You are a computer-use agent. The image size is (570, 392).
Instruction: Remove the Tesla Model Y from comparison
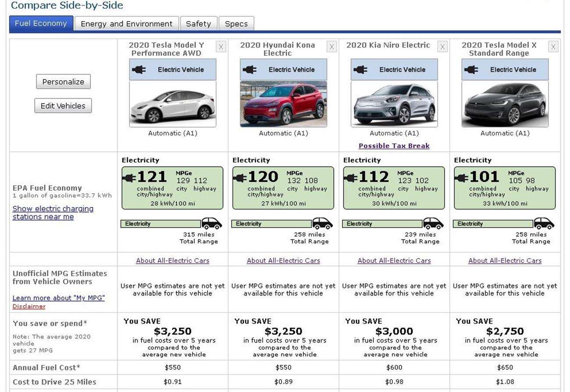click(x=221, y=46)
